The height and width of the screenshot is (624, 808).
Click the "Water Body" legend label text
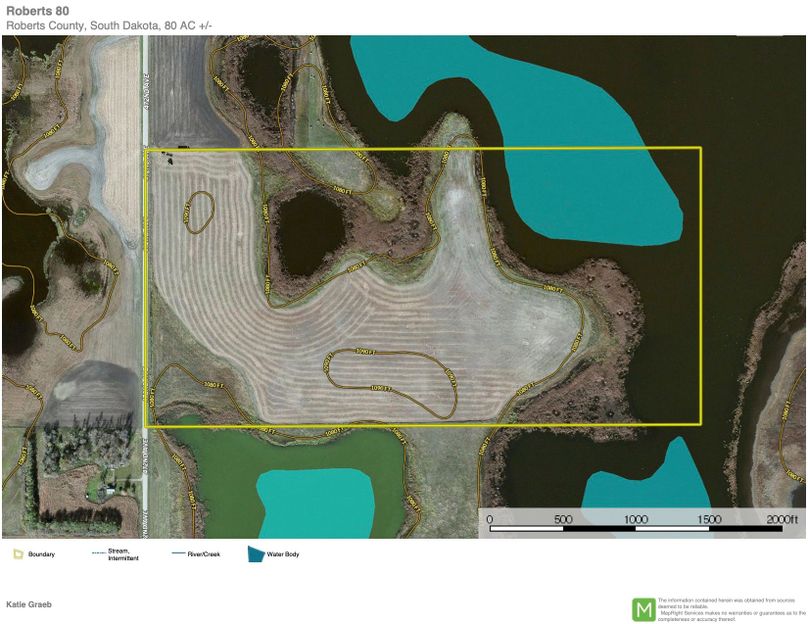[x=284, y=554]
